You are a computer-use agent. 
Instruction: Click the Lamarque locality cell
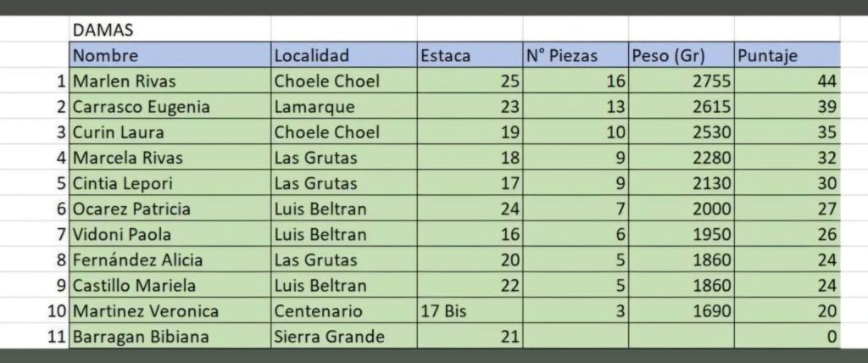pos(343,107)
